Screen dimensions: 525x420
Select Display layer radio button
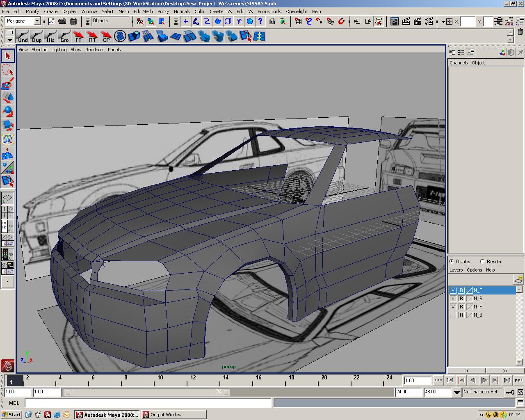[x=452, y=261]
